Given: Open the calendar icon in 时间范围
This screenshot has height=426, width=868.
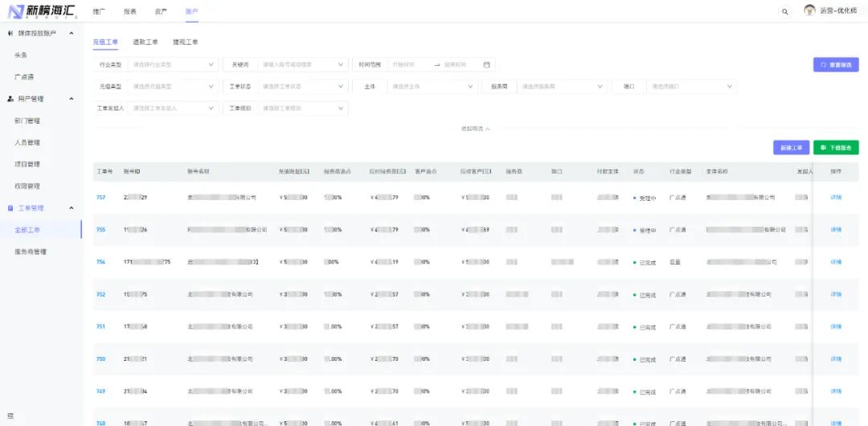Looking at the screenshot, I should click(486, 65).
